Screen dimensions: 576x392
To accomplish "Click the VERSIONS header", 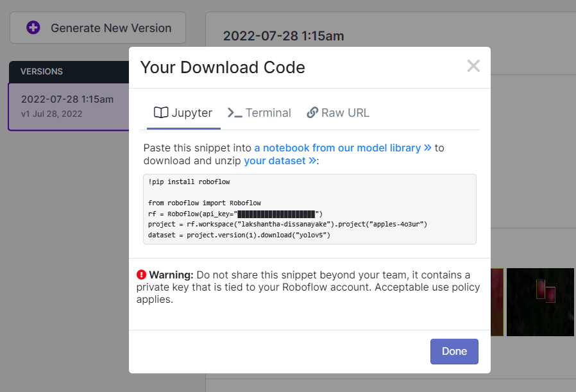I will (x=42, y=72).
